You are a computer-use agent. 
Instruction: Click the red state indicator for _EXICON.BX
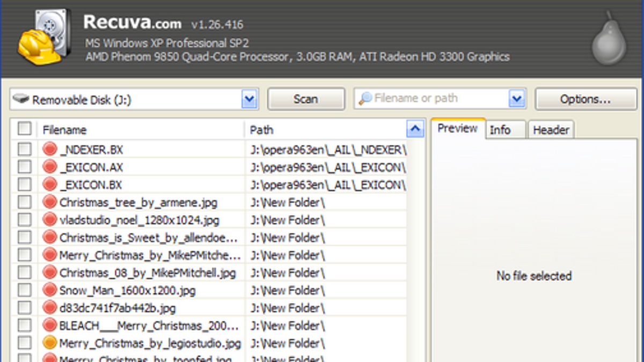[x=50, y=184]
